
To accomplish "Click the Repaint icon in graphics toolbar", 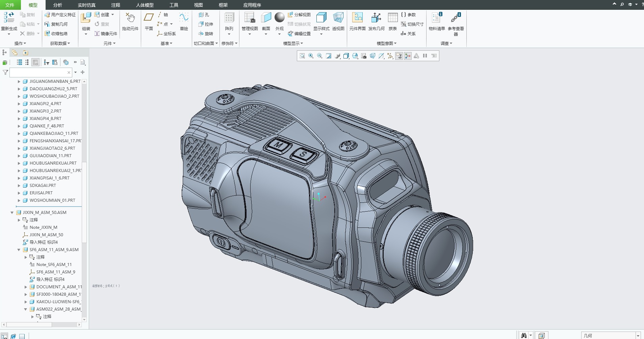I will coord(329,56).
